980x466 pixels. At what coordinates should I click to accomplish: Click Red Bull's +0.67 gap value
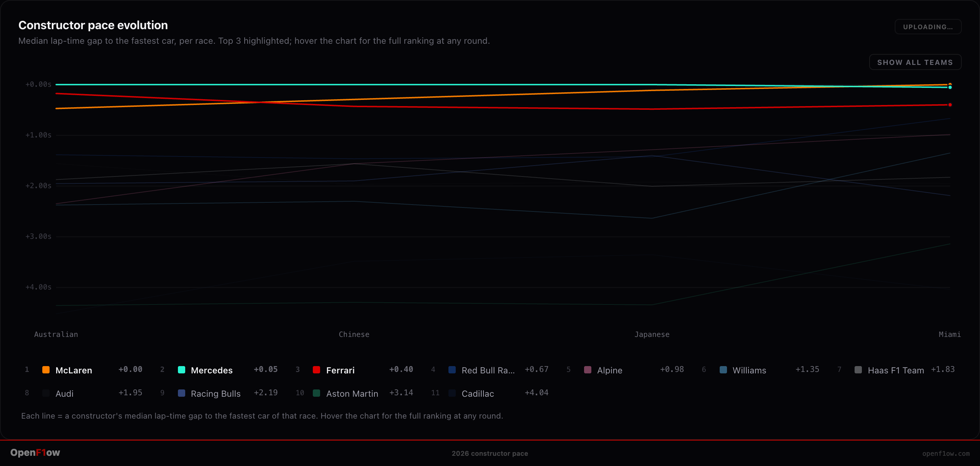coord(537,369)
